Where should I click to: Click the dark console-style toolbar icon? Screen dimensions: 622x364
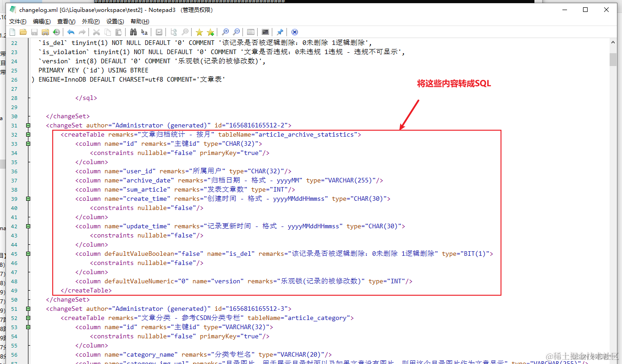265,32
